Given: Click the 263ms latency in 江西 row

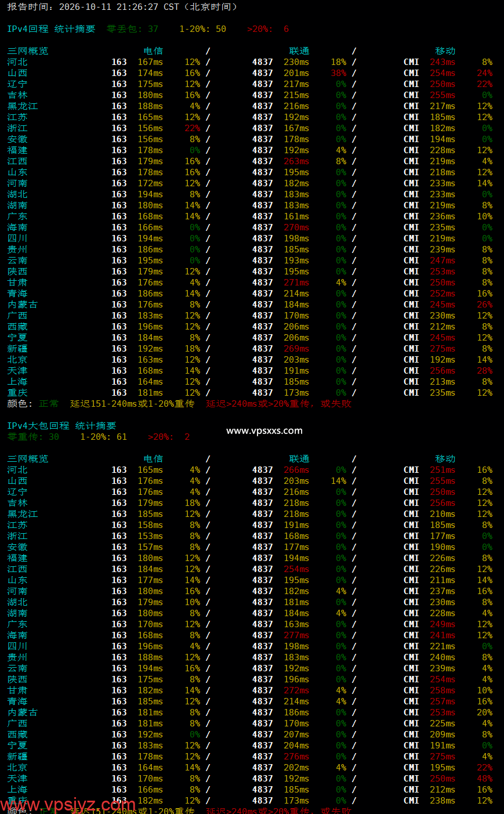Looking at the screenshot, I should [x=296, y=161].
